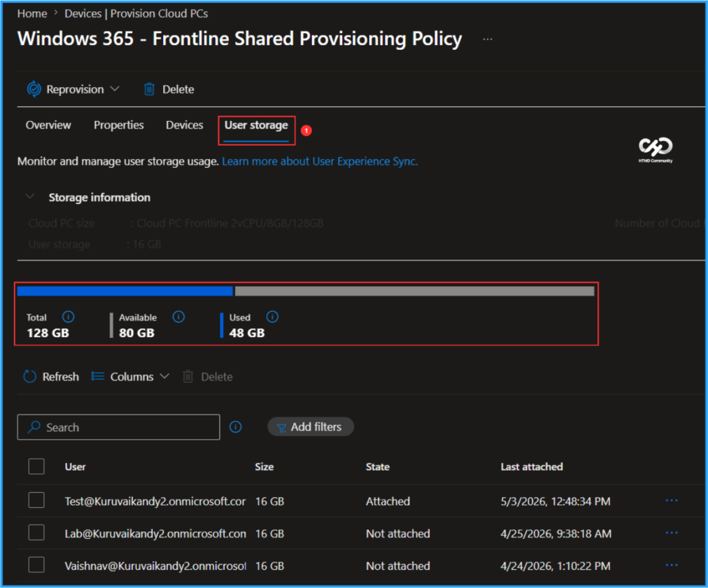The height and width of the screenshot is (588, 708).
Task: Select the checkbox for Lab@Kuruvaikandy2 row
Action: click(36, 533)
